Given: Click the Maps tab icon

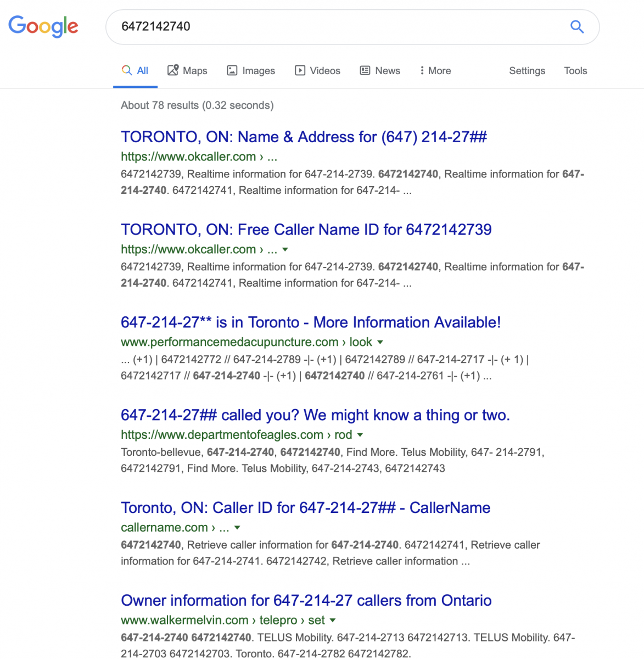Looking at the screenshot, I should click(173, 70).
